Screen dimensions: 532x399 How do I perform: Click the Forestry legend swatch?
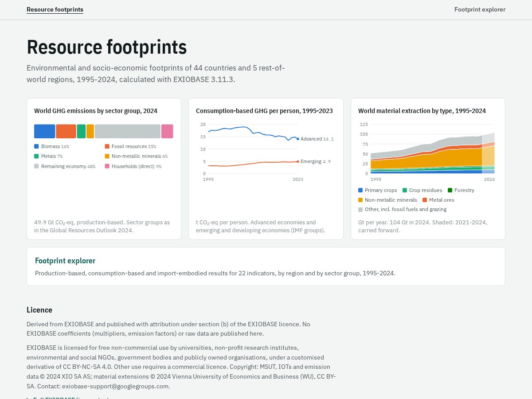pos(450,190)
